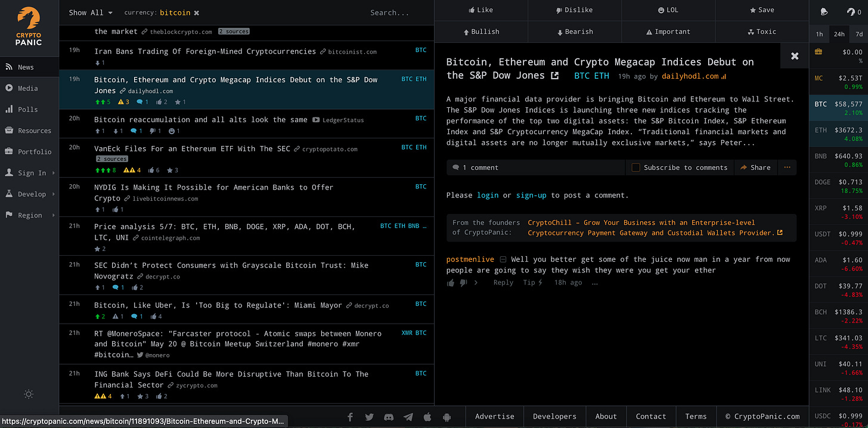Click the Discord icon in footer
The height and width of the screenshot is (428, 868).
[x=389, y=417]
